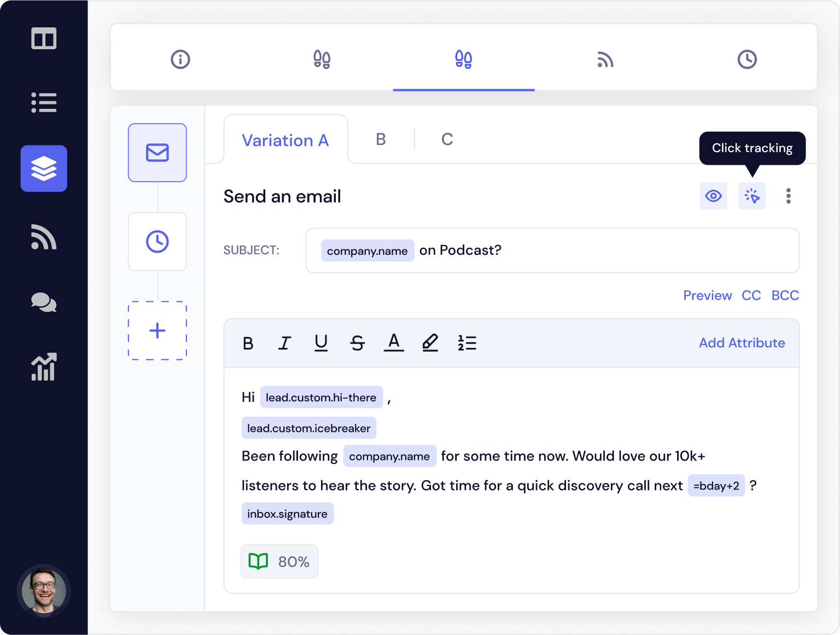Image resolution: width=840 pixels, height=635 pixels.
Task: Open the schedule clock icon in top bar
Action: (x=748, y=59)
